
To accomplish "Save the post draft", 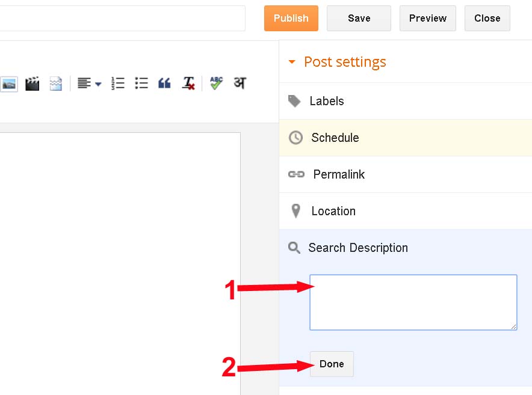I will pos(359,18).
